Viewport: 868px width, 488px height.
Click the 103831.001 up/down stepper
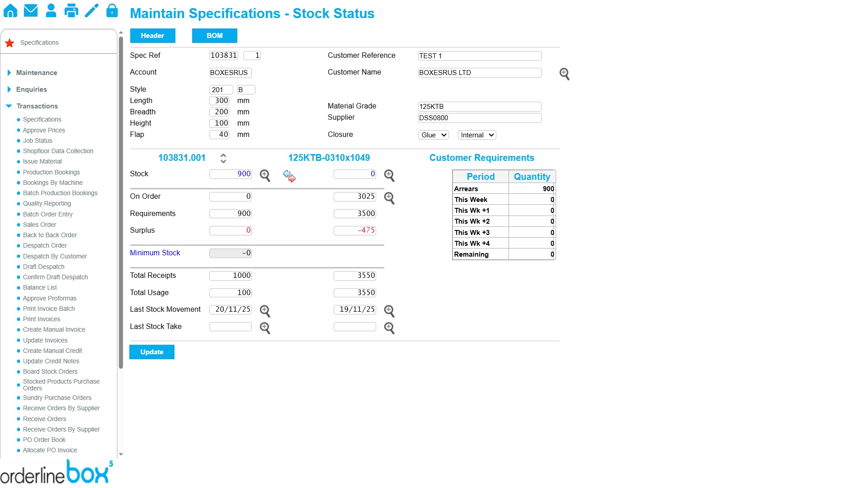pos(223,158)
